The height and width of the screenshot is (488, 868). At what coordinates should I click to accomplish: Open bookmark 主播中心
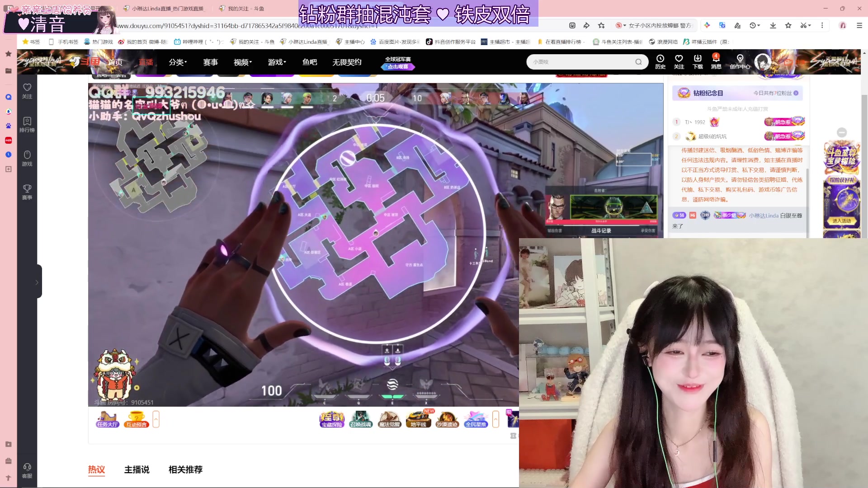click(350, 42)
